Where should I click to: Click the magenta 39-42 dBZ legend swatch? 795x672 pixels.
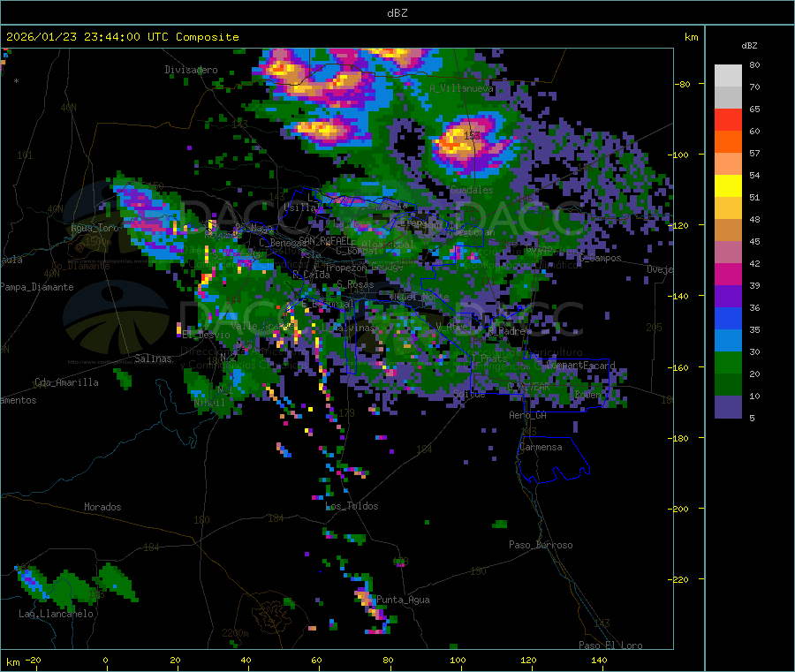(x=728, y=274)
